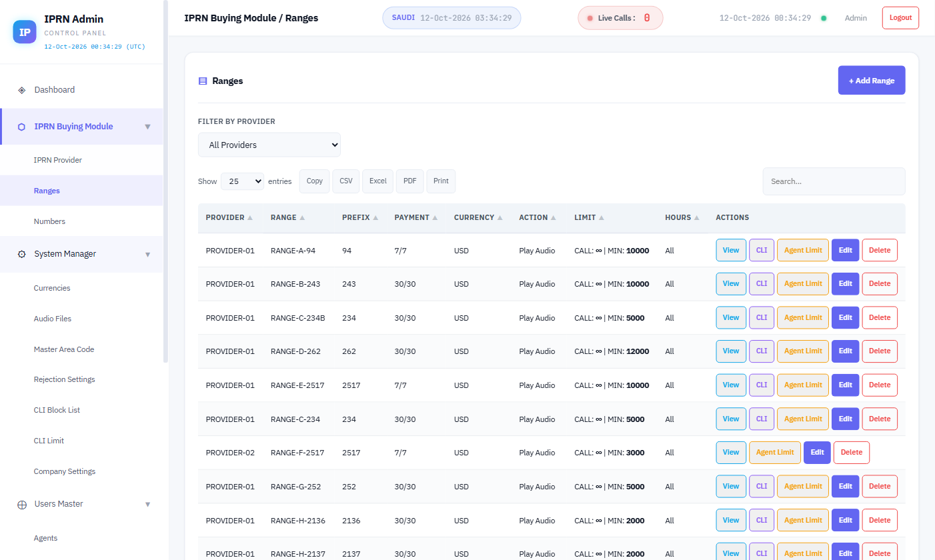Click the System Manager gear icon
Viewport: 935px width, 560px height.
point(21,254)
